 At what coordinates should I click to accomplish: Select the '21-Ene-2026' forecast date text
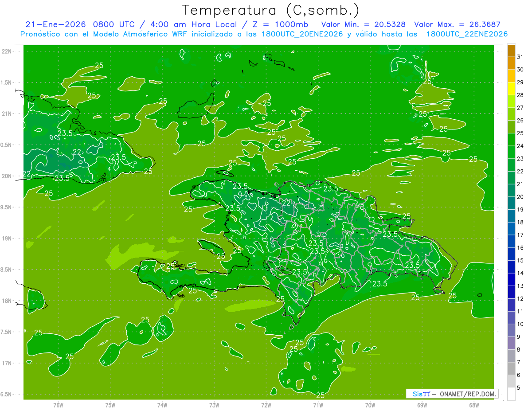[56, 24]
